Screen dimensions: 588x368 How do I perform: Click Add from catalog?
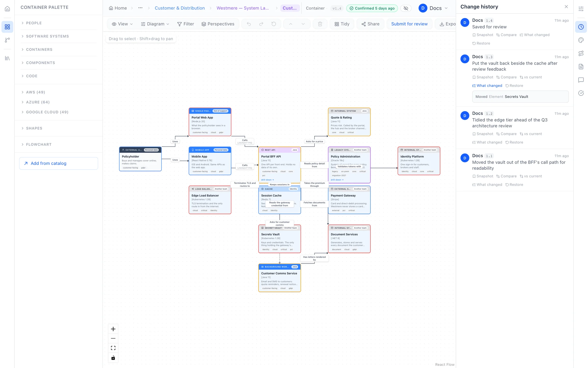tap(59, 163)
